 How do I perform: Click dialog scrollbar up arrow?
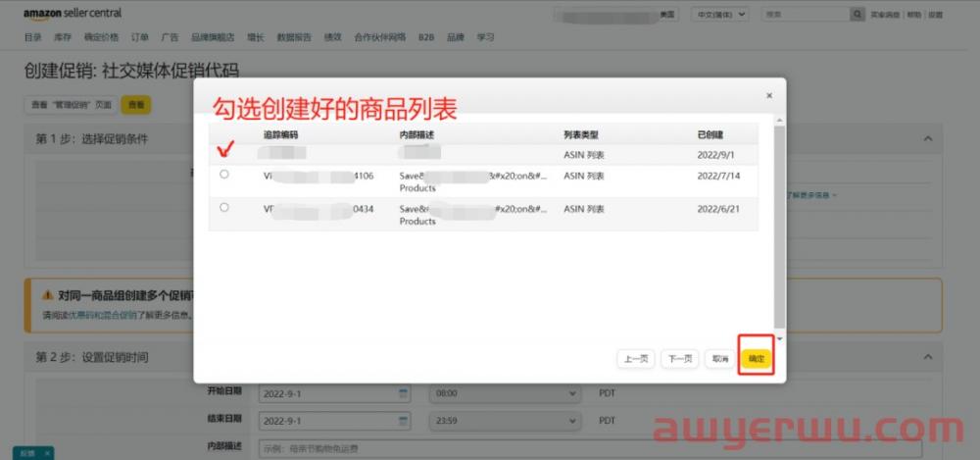pos(779,121)
